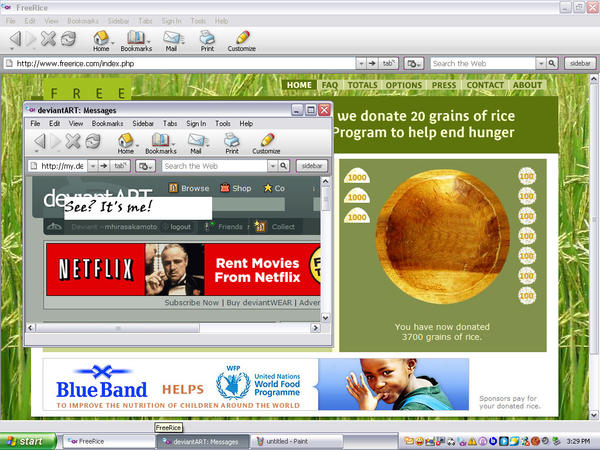Click Stop X icon in deviantART window

73,141
